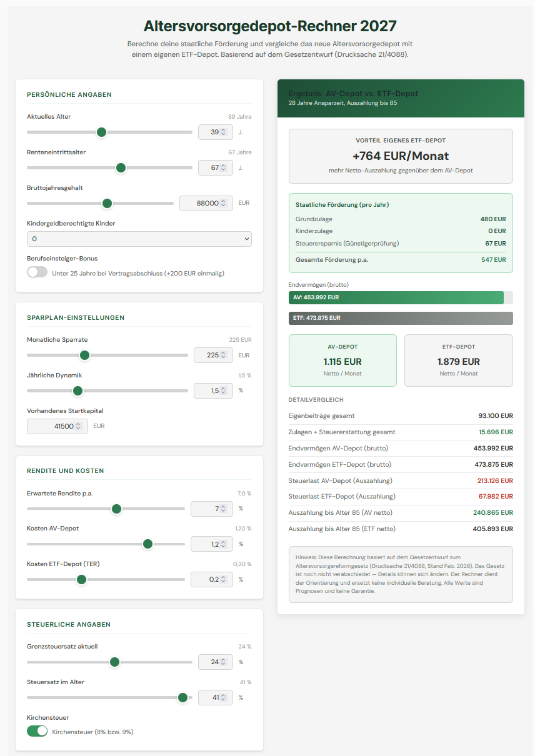
Task: Select the ETF-Depot result card
Action: (x=458, y=361)
